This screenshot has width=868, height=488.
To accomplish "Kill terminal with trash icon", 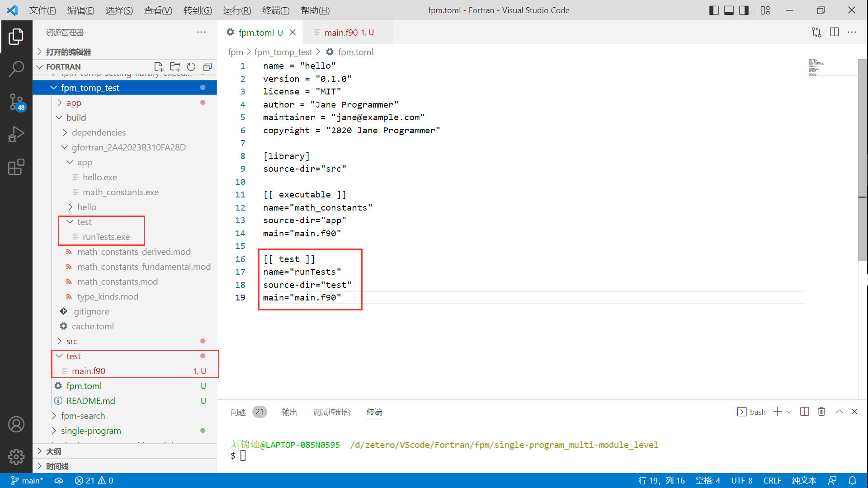I will click(x=821, y=412).
